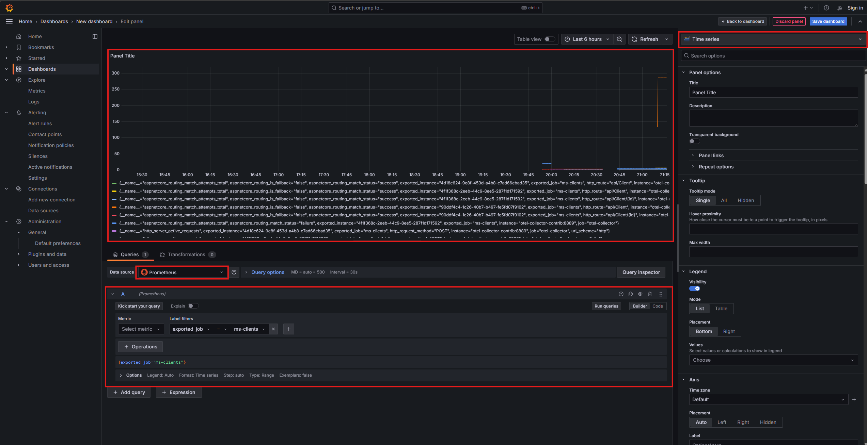Open the legend Values Choose dropdown

(773, 360)
